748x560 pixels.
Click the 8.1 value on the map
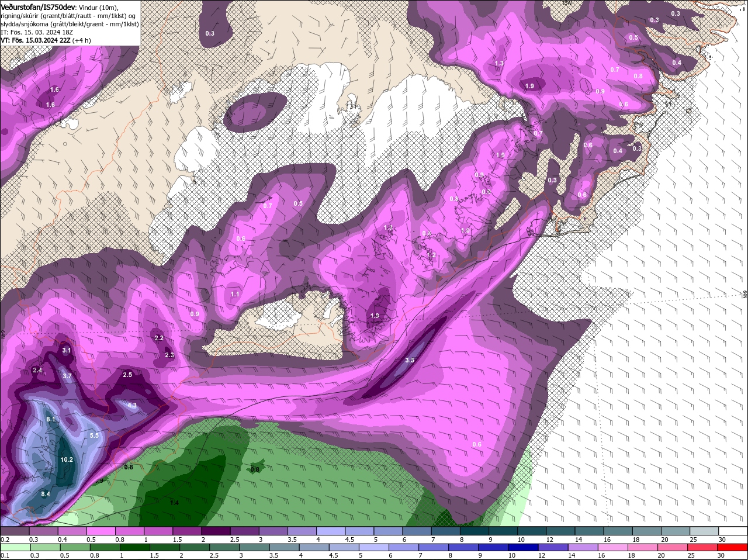coord(51,419)
